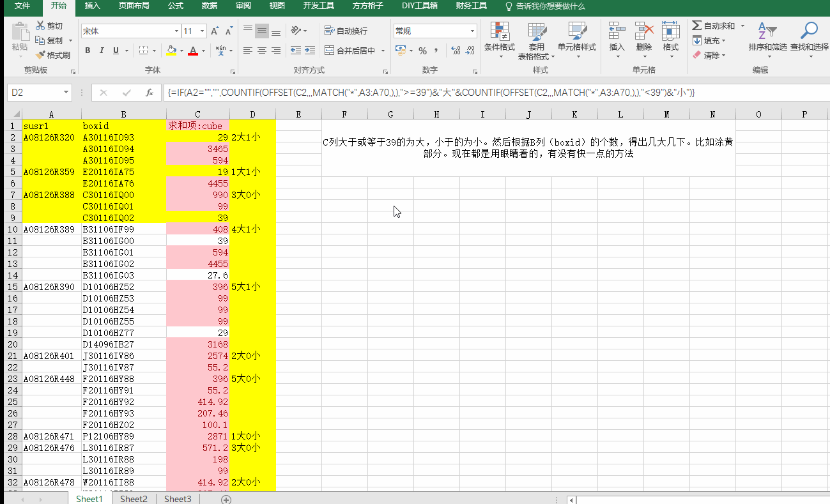Switch to the 公式 ribbon tab
Screen dimensions: 830x504
[x=176, y=6]
